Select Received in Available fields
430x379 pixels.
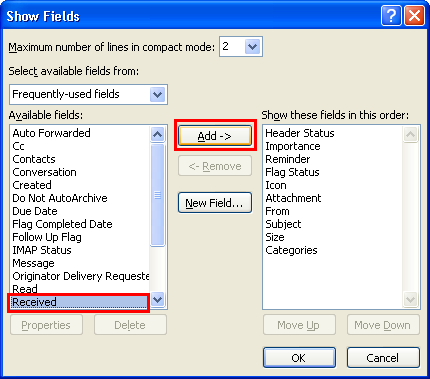[x=79, y=302]
